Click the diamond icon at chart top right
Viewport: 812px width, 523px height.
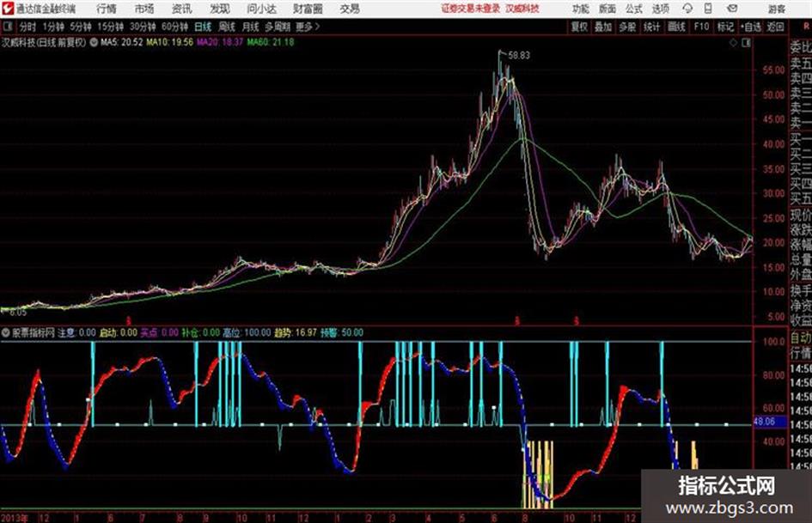click(733, 43)
